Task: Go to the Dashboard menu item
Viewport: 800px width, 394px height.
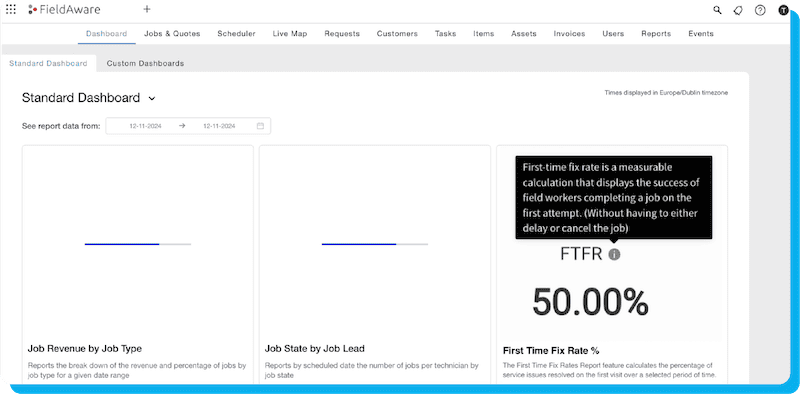Action: pyautogui.click(x=107, y=34)
